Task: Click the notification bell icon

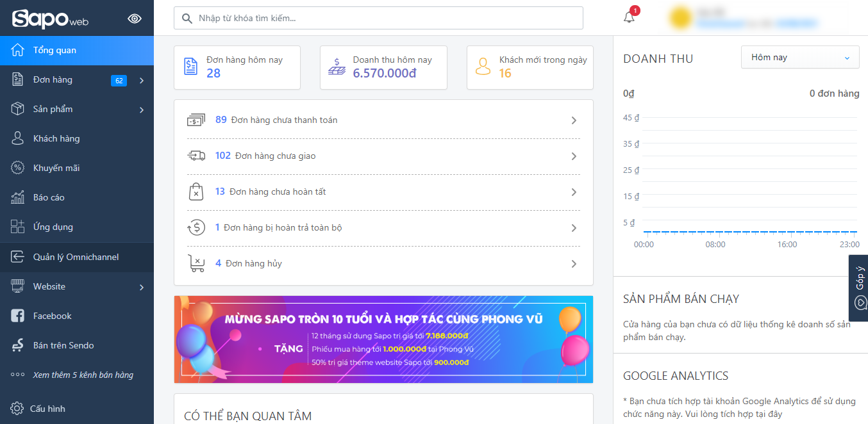Action: [629, 18]
